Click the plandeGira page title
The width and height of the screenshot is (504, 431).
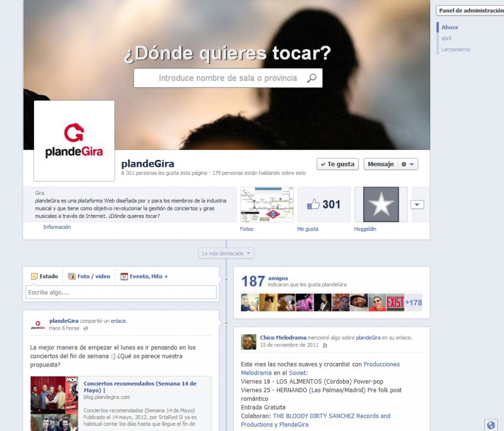click(x=148, y=164)
